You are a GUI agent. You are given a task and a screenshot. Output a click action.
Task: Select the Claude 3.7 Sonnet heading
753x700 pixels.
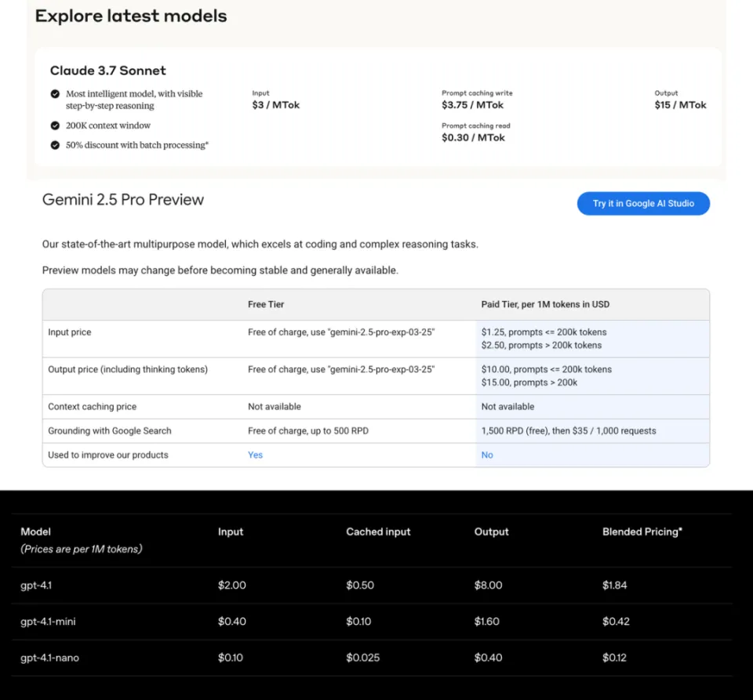pos(108,71)
